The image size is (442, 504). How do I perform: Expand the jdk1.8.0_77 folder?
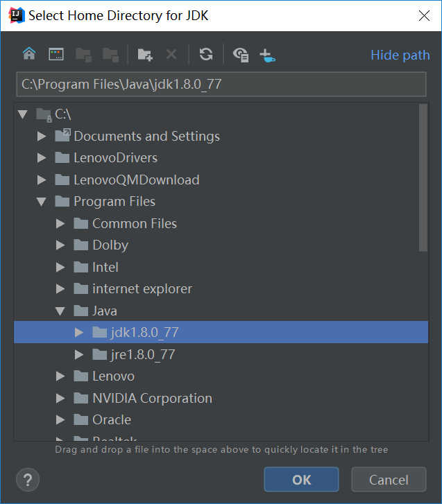[x=79, y=332]
